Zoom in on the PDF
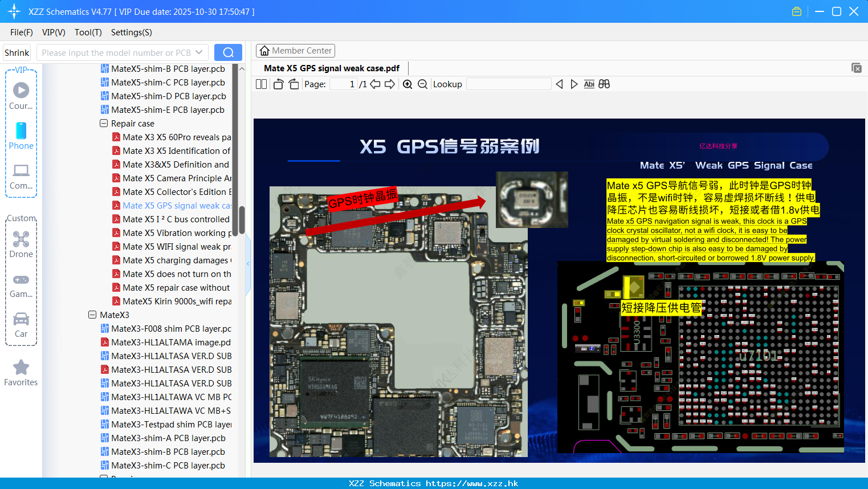868x489 pixels. (407, 84)
